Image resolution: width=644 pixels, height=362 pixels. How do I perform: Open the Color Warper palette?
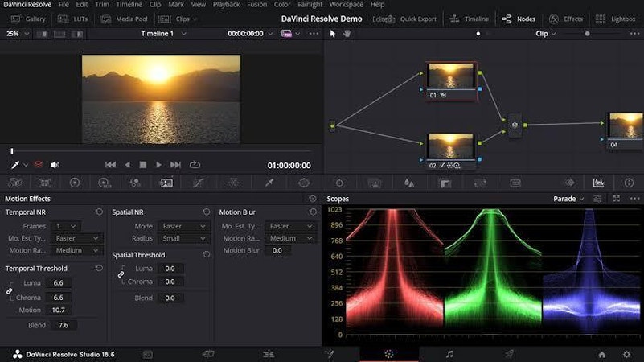[233, 183]
